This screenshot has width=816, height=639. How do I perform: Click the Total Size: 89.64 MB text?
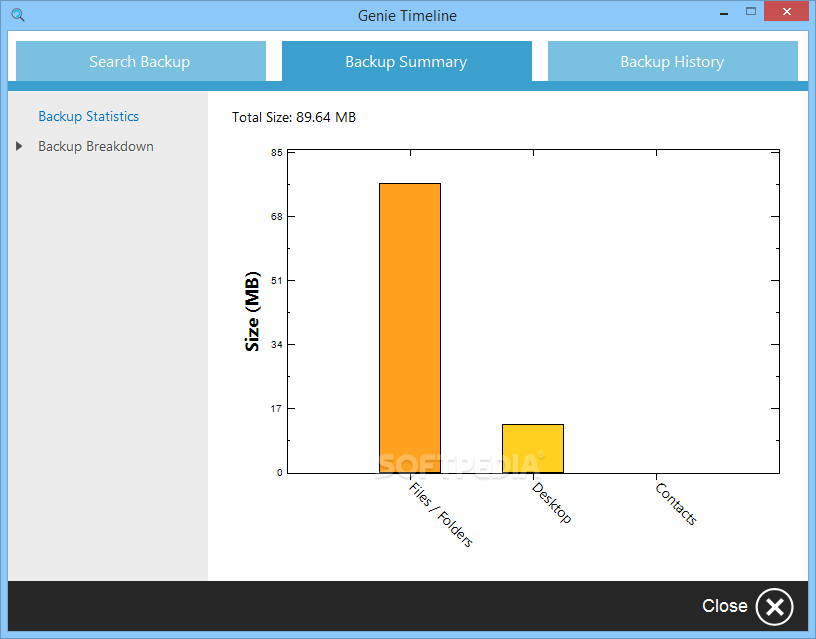(294, 117)
